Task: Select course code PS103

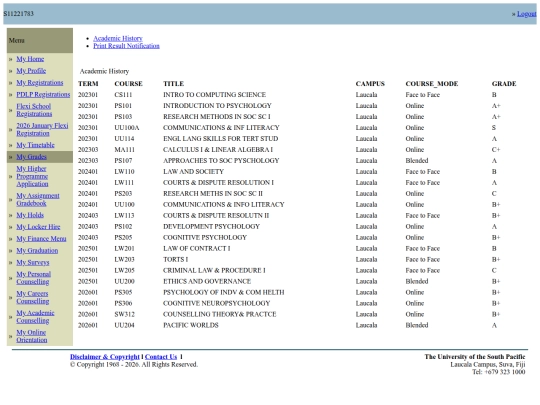Action: tap(123, 117)
